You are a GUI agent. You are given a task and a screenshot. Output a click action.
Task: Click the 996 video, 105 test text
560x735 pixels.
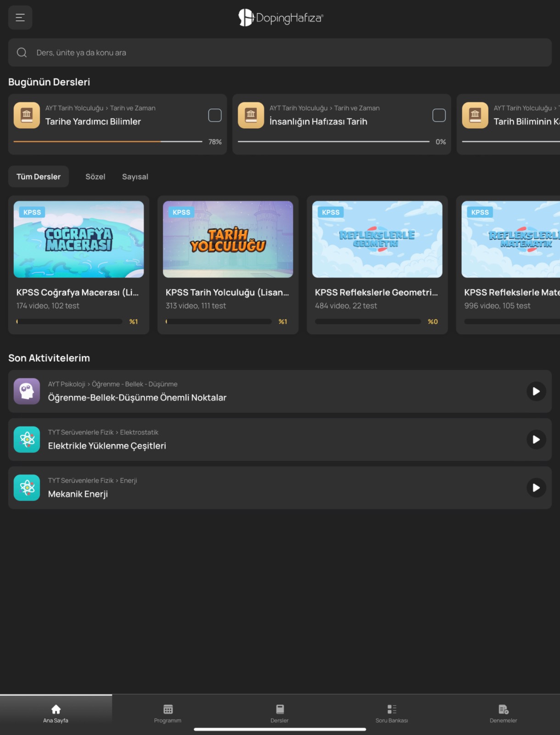click(x=497, y=306)
